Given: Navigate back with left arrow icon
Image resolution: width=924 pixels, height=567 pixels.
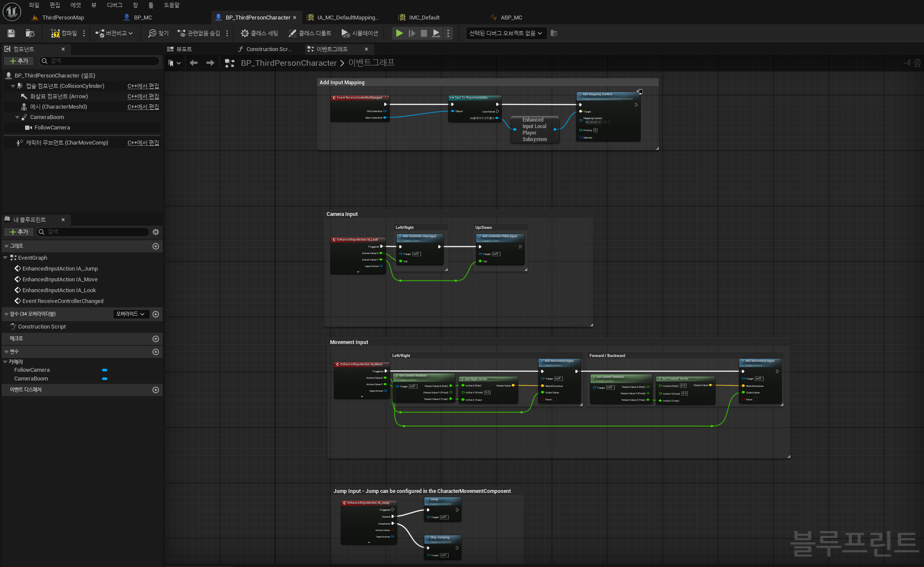Looking at the screenshot, I should coord(194,63).
